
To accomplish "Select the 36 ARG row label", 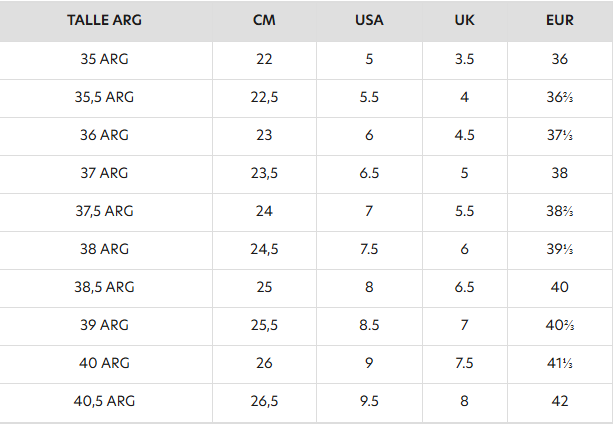I will [x=104, y=135].
